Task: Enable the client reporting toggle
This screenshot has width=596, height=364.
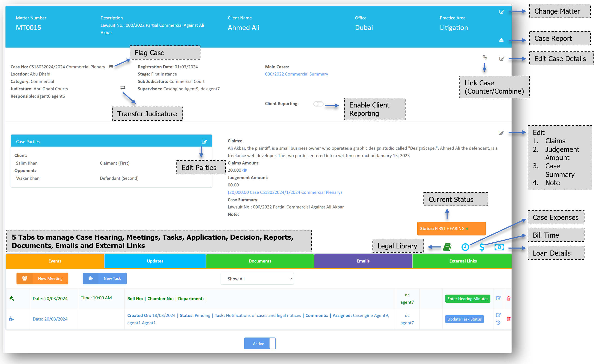Action: (x=318, y=104)
